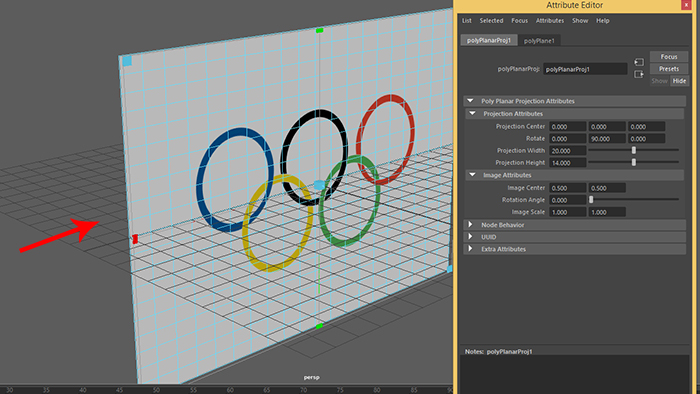The width and height of the screenshot is (700, 394).
Task: Open the Attributes menu
Action: tap(550, 21)
